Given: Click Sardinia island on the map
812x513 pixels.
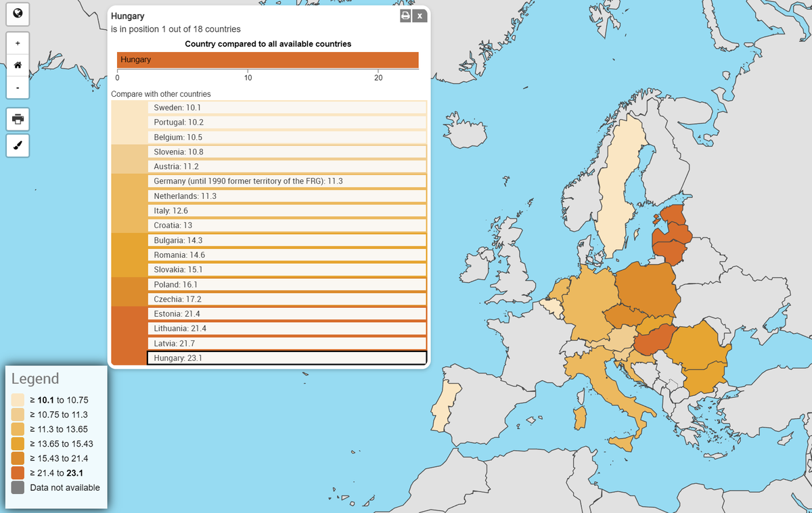Looking at the screenshot, I should 579,418.
